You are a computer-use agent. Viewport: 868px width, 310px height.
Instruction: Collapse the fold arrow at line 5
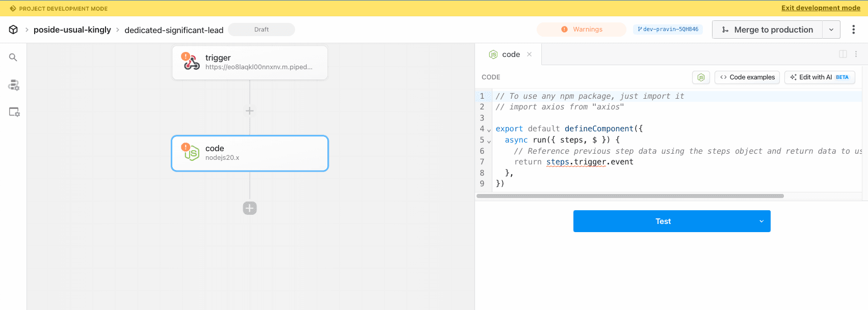point(489,142)
